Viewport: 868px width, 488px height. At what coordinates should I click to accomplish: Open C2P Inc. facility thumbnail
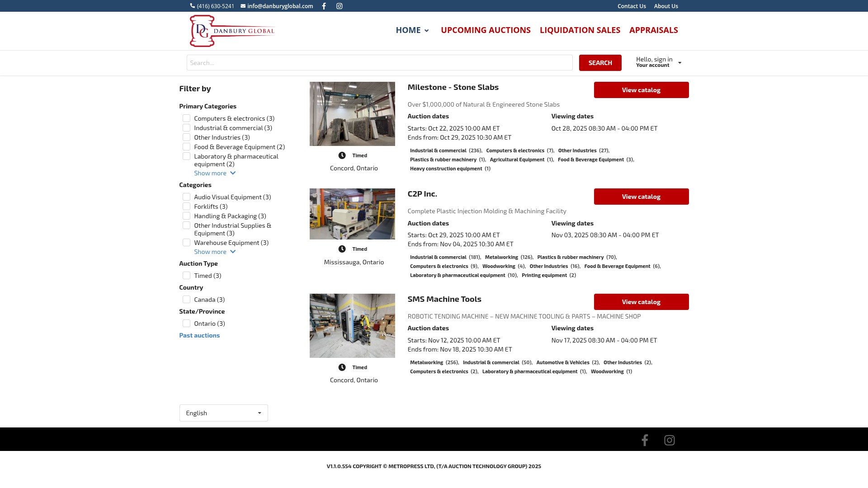click(x=352, y=214)
